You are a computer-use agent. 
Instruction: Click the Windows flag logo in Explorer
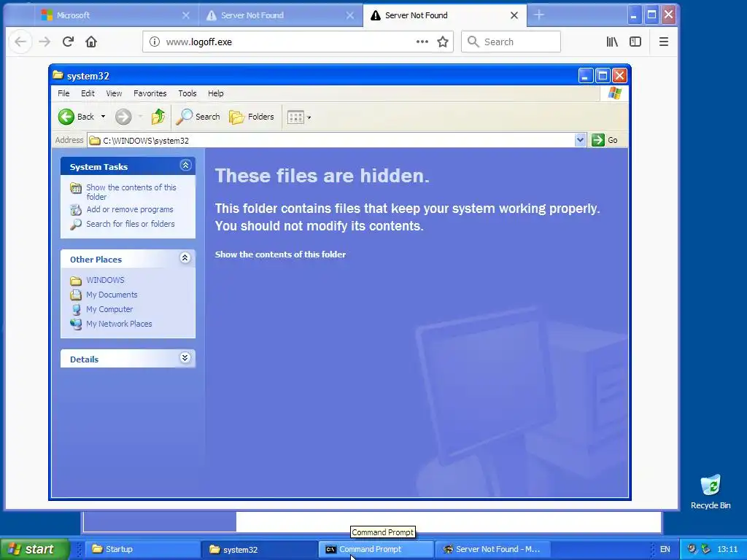pyautogui.click(x=614, y=93)
